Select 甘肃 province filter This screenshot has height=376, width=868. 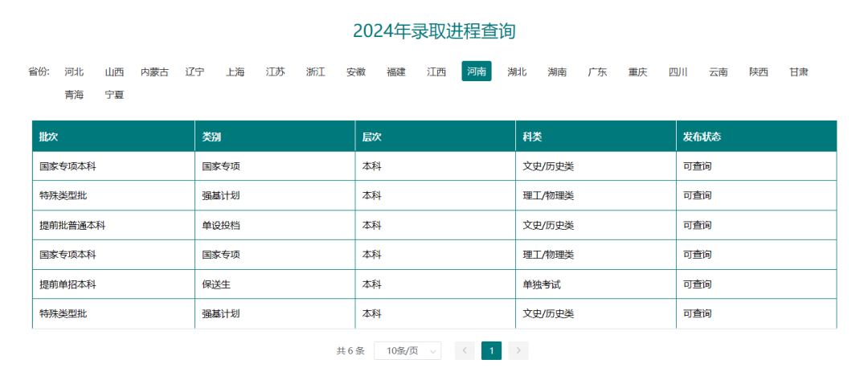[x=798, y=72]
